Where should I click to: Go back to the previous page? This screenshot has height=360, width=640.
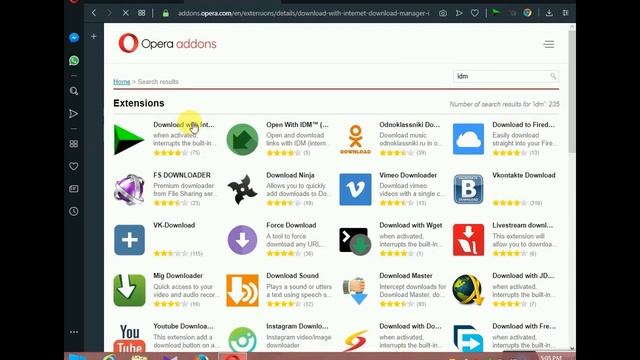point(94,13)
